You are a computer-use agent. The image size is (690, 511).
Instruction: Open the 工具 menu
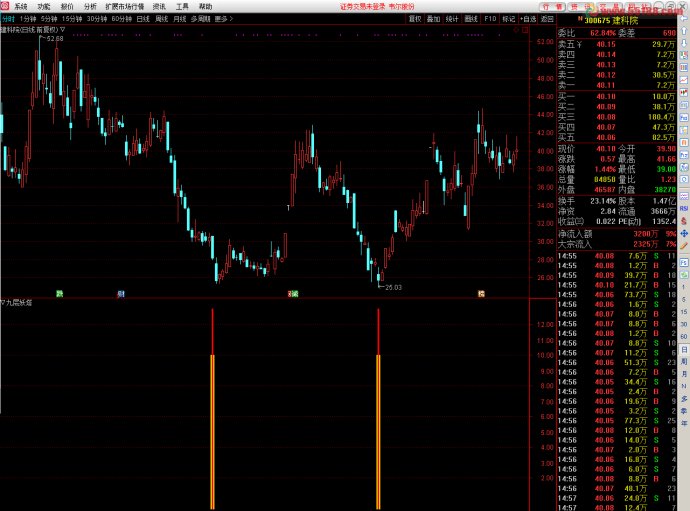click(182, 7)
